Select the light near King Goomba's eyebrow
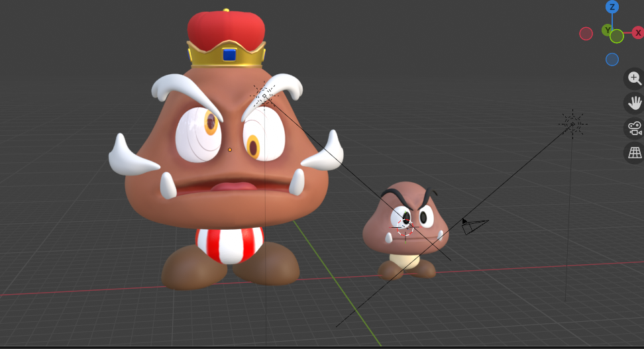The height and width of the screenshot is (349, 644). pyautogui.click(x=264, y=96)
